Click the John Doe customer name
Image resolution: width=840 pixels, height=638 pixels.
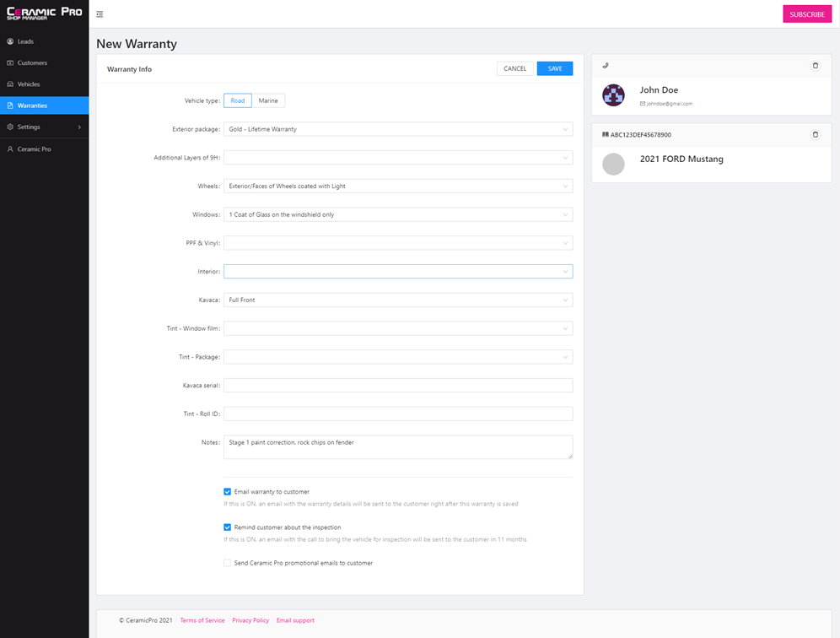click(659, 90)
